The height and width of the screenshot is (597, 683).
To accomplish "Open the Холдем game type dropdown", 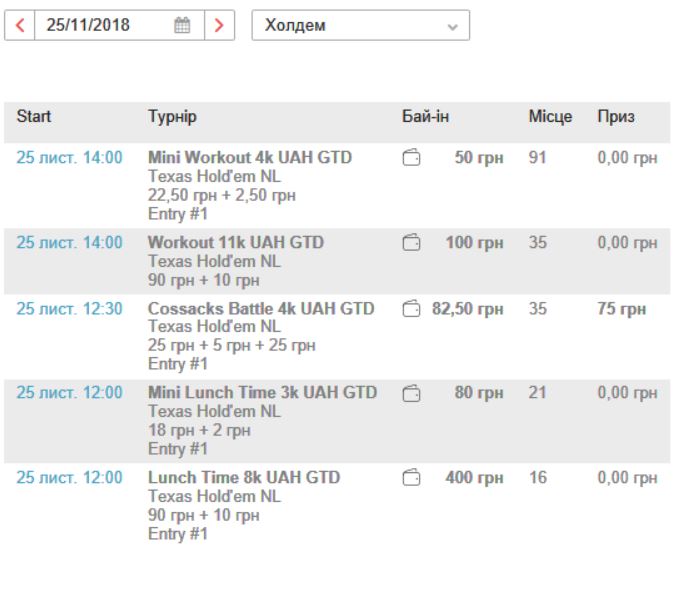I will coord(361,25).
